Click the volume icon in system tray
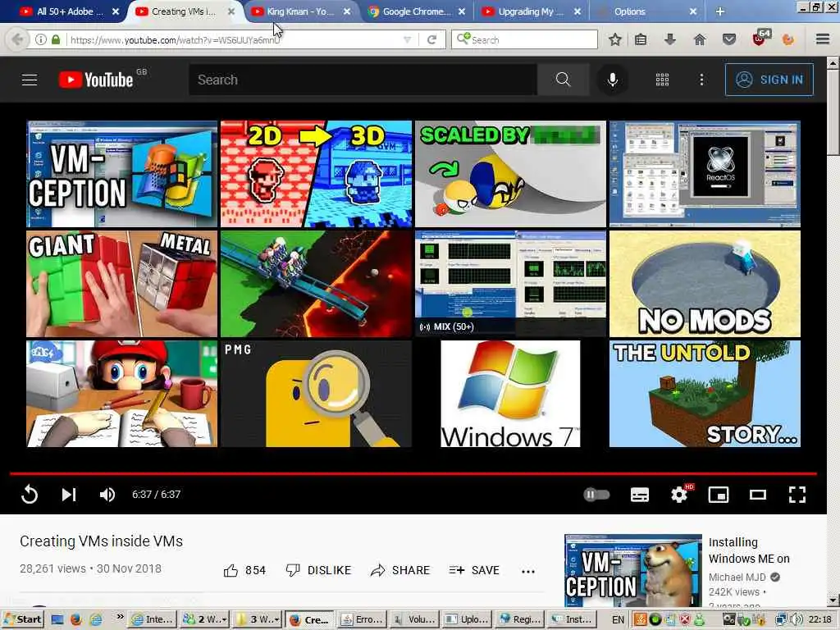 point(797,619)
